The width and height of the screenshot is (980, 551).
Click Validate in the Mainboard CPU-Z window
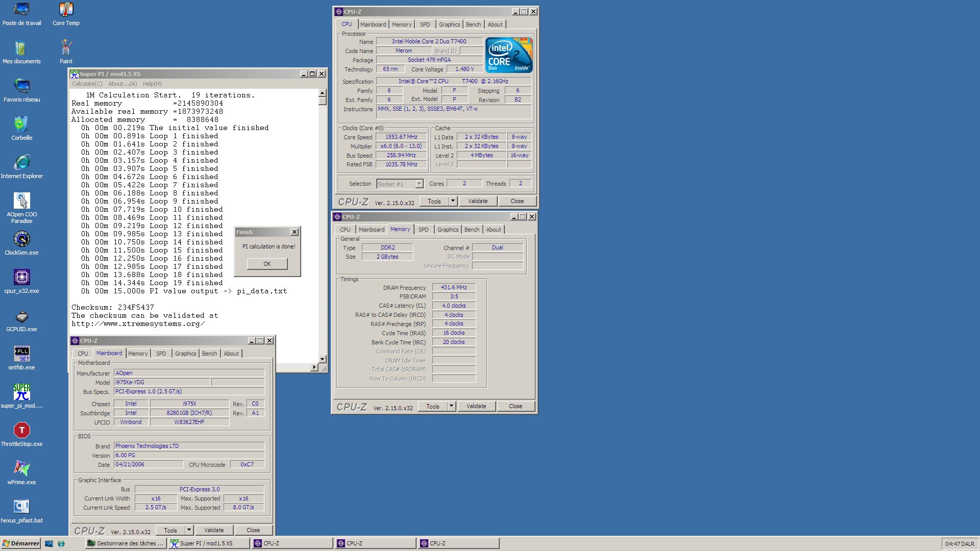pos(214,530)
